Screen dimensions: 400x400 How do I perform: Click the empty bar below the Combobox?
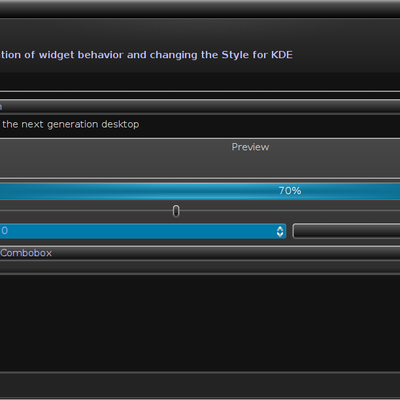tap(200, 267)
